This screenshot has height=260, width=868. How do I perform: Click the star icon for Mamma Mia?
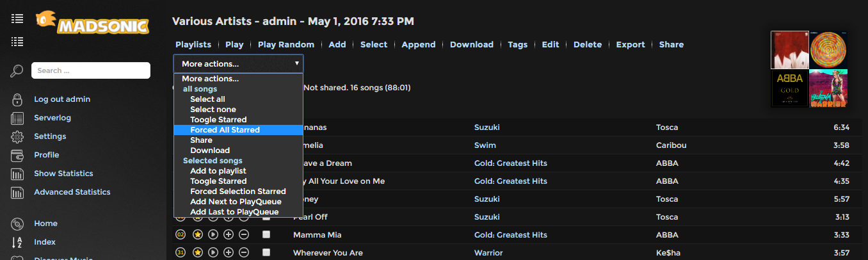tap(198, 235)
